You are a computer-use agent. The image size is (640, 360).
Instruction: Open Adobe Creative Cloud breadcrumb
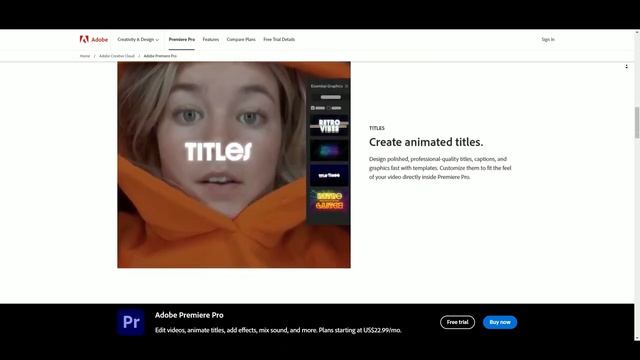point(117,56)
